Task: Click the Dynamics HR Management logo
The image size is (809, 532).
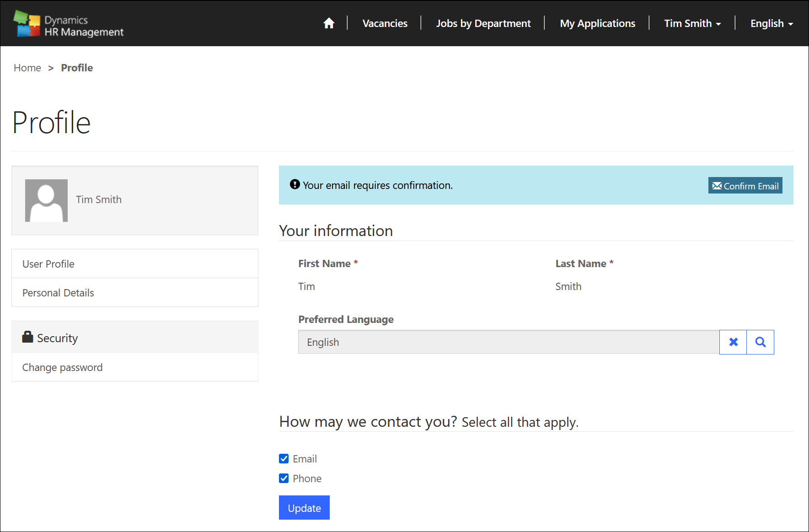Action: [69, 24]
